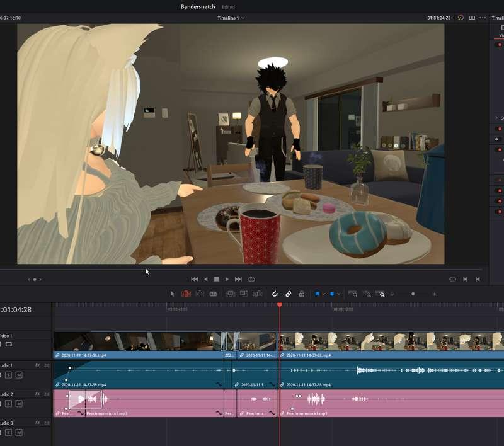Add a blue marker at the playhead
504x446 pixels.
point(332,294)
